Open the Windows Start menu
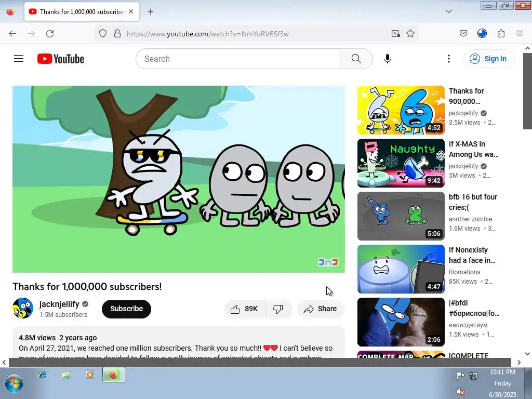 (x=14, y=383)
